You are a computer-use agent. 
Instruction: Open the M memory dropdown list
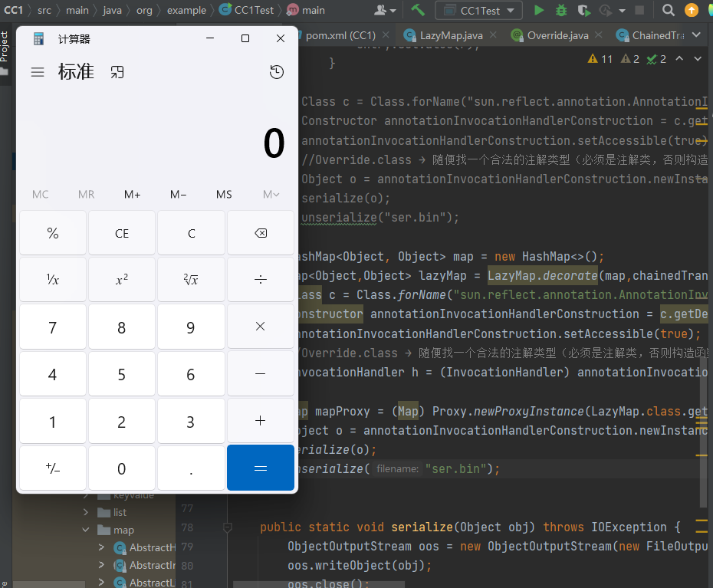(271, 194)
